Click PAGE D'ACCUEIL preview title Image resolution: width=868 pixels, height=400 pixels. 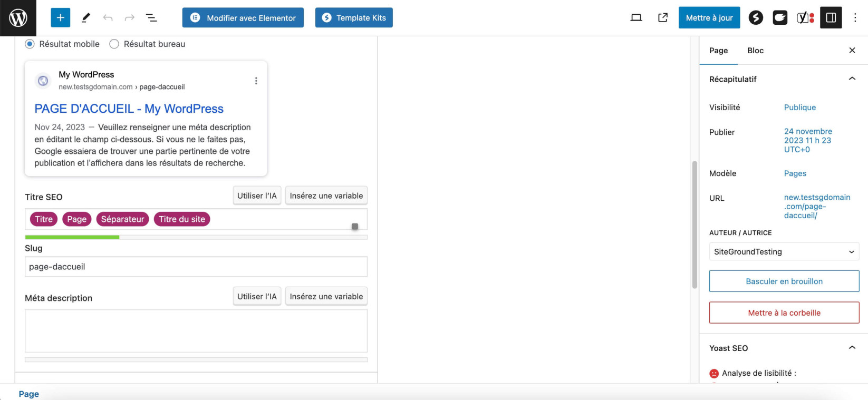[129, 109]
